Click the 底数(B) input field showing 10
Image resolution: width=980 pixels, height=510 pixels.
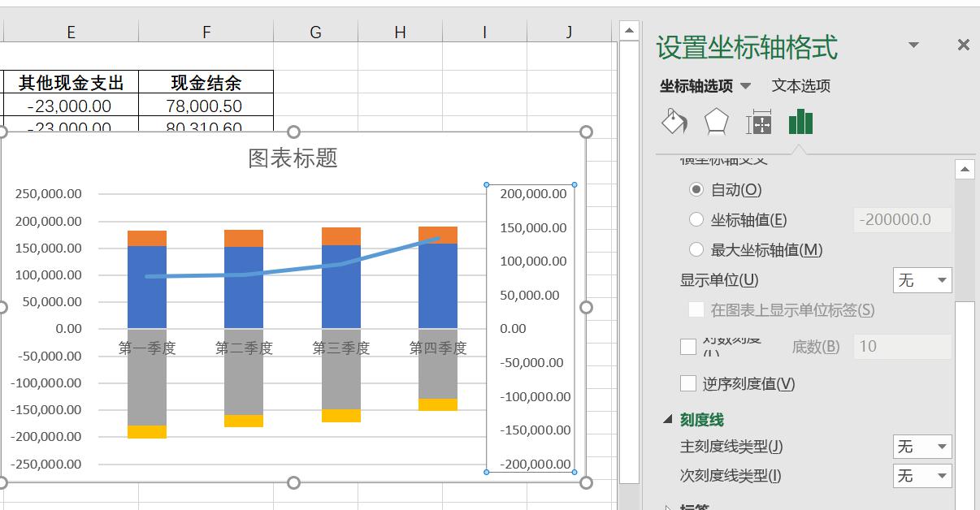(x=903, y=347)
